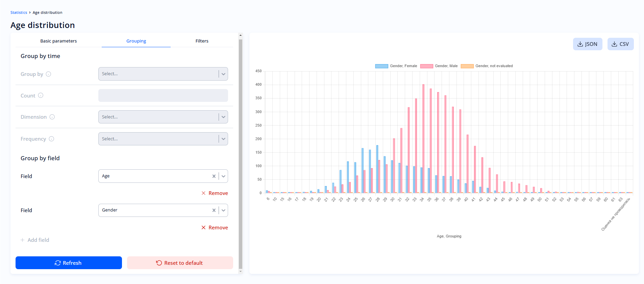Image resolution: width=644 pixels, height=284 pixels.
Task: Open the Gender field dropdown arrow
Action: point(223,210)
